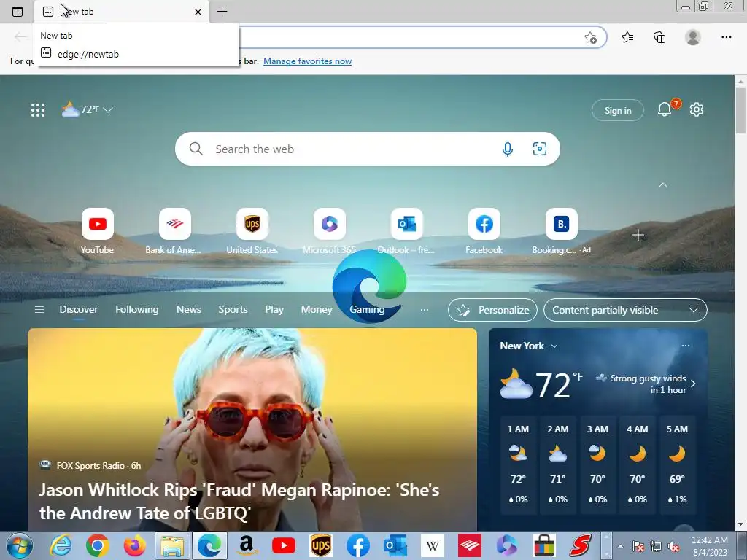747x560 pixels.
Task: Switch to the News tab
Action: pyautogui.click(x=189, y=309)
